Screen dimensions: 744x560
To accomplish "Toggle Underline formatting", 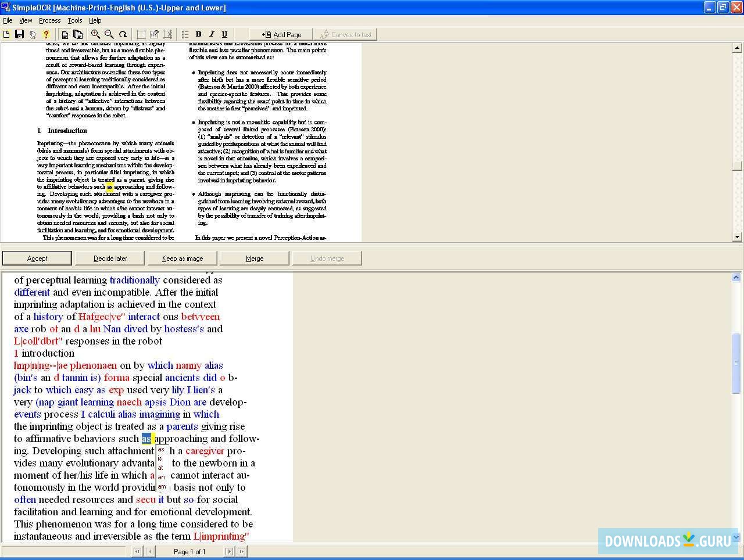I will pos(224,35).
